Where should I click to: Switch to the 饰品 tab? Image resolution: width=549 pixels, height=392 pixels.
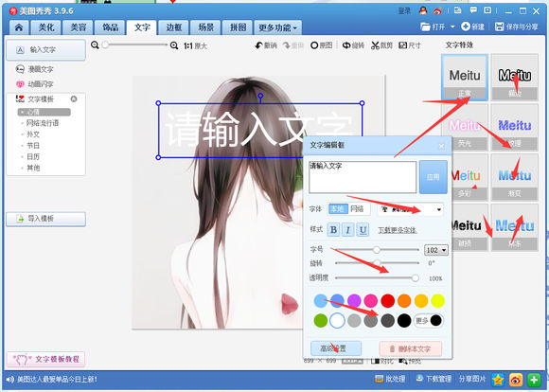point(110,27)
